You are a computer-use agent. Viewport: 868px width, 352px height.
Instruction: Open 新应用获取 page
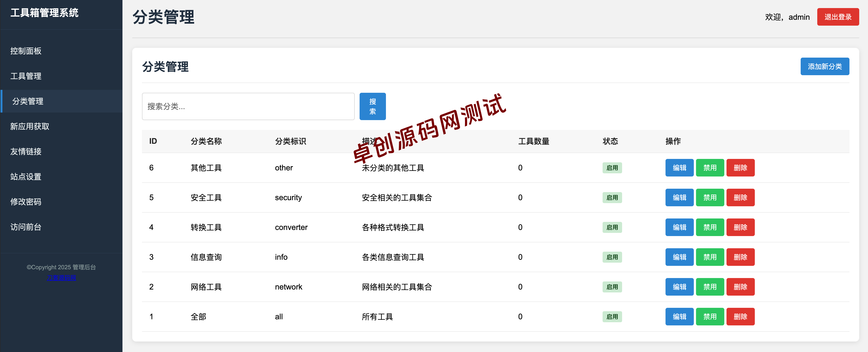61,126
